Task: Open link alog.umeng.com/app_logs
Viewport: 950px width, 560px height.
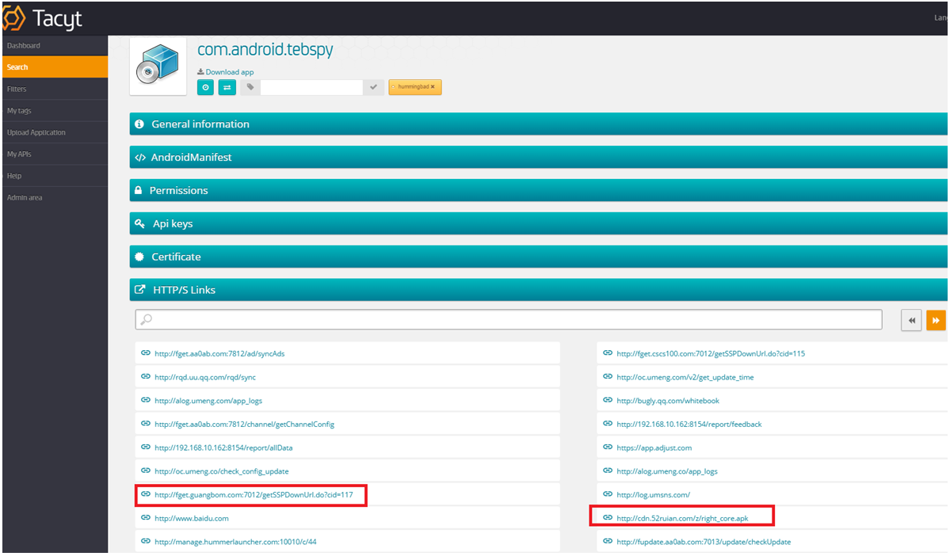Action: pos(208,402)
